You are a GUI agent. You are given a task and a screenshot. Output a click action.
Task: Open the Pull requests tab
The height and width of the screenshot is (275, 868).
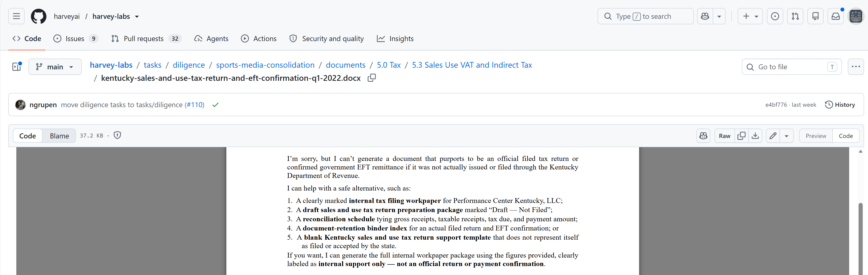(146, 39)
